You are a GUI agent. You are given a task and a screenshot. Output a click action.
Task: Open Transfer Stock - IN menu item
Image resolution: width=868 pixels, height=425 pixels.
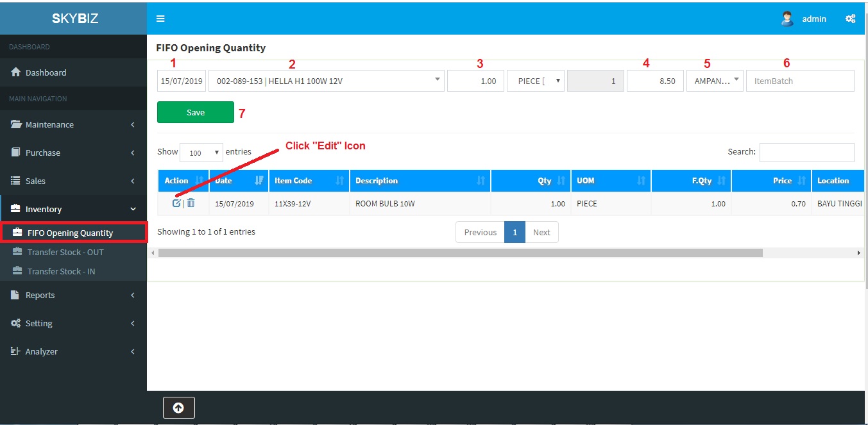click(61, 271)
